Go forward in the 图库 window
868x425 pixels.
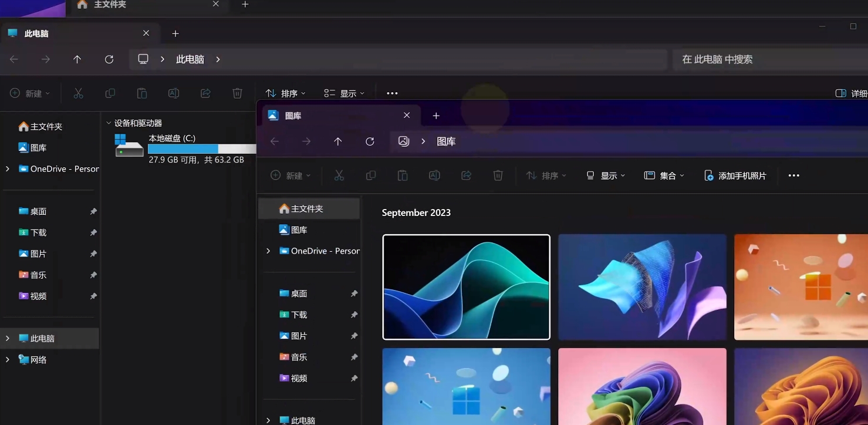pos(306,141)
